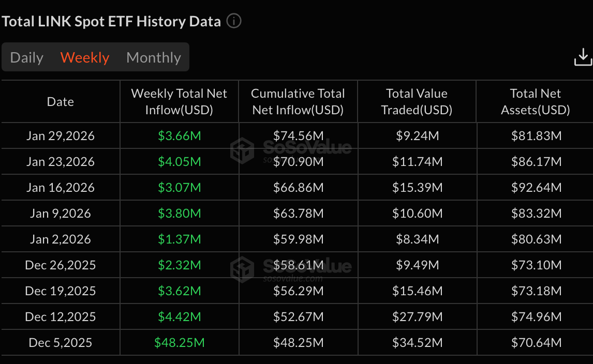Image resolution: width=593 pixels, height=364 pixels.
Task: Click the $10.60M value traded cell
Action: pyautogui.click(x=417, y=213)
